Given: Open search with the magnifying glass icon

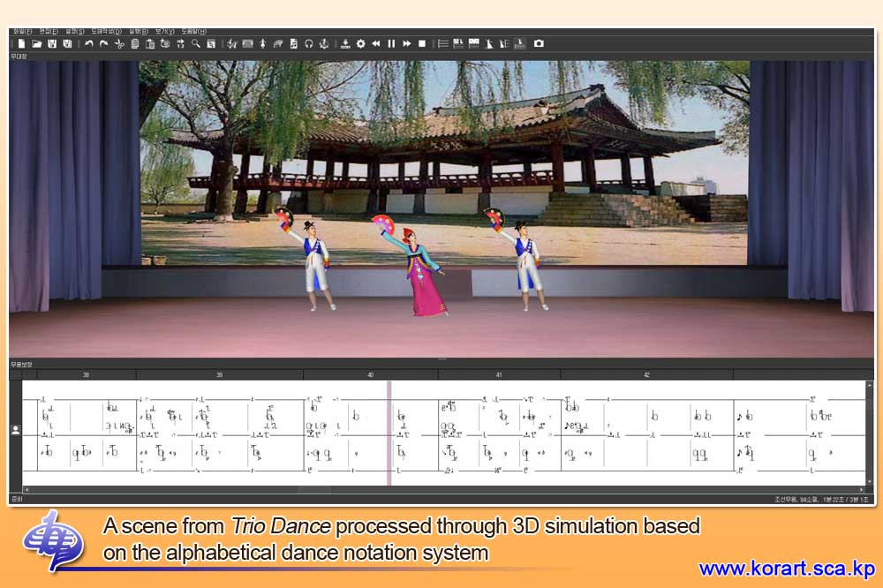Looking at the screenshot, I should (195, 43).
